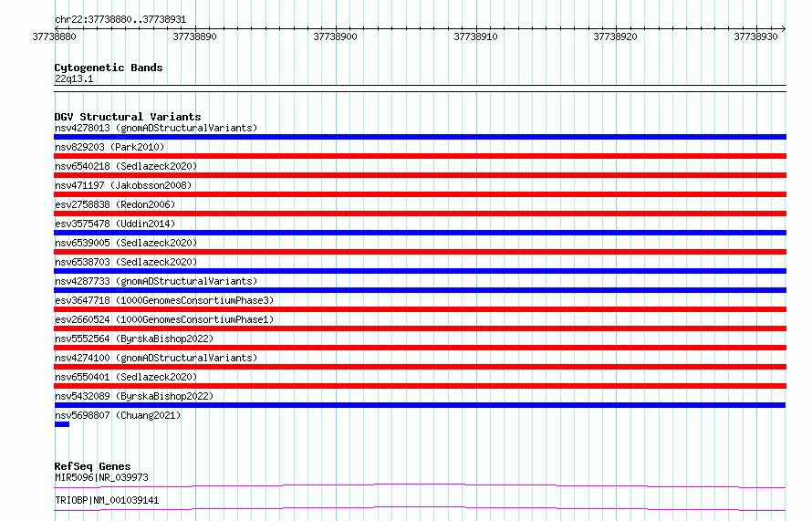Click ruler coordinate 37738880
Viewport: 812px width, 521px height.
point(54,36)
